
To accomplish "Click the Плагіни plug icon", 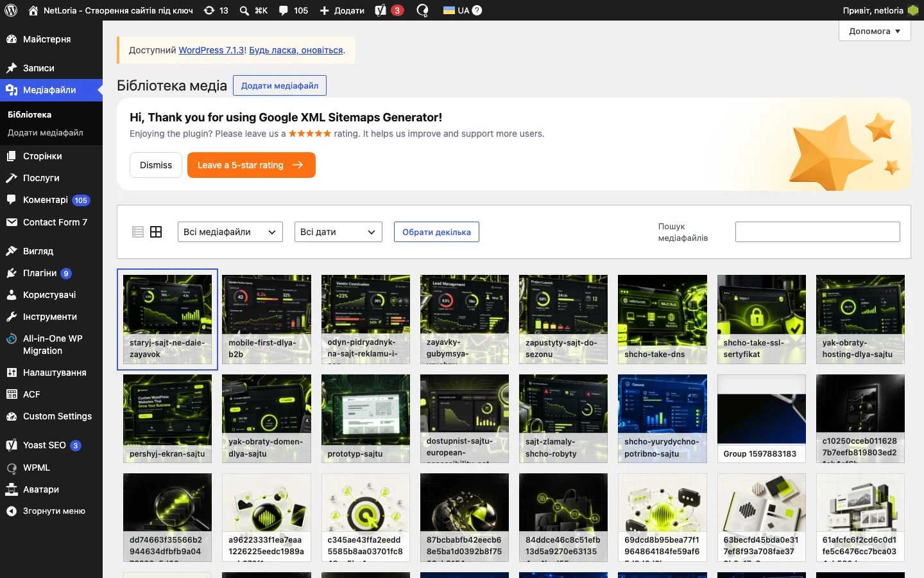I will (12, 273).
